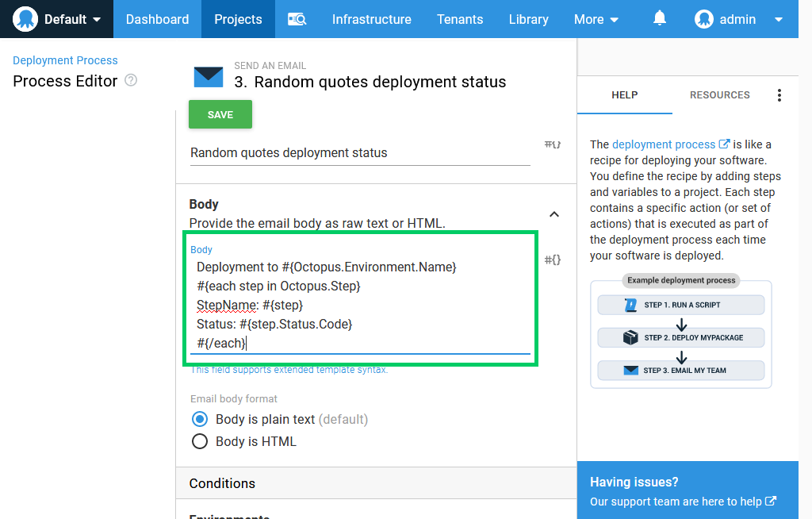Expand the Conditions section
The height and width of the screenshot is (519, 812).
(376, 483)
